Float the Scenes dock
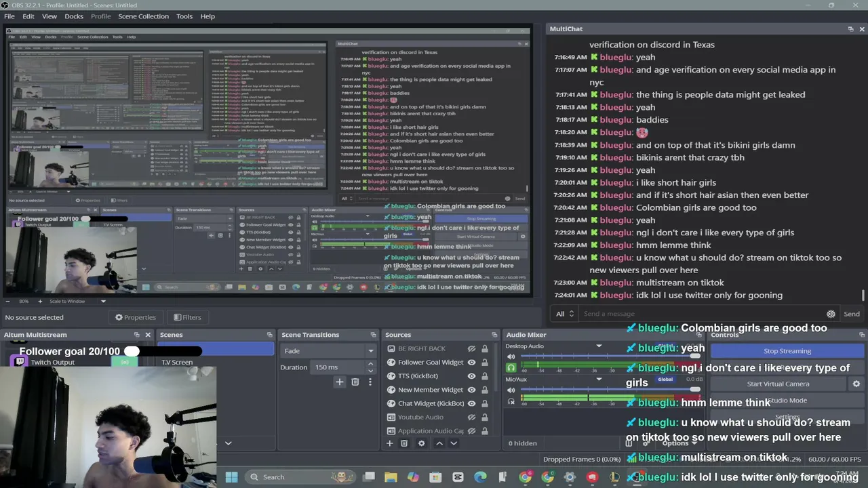The height and width of the screenshot is (488, 868). click(269, 335)
